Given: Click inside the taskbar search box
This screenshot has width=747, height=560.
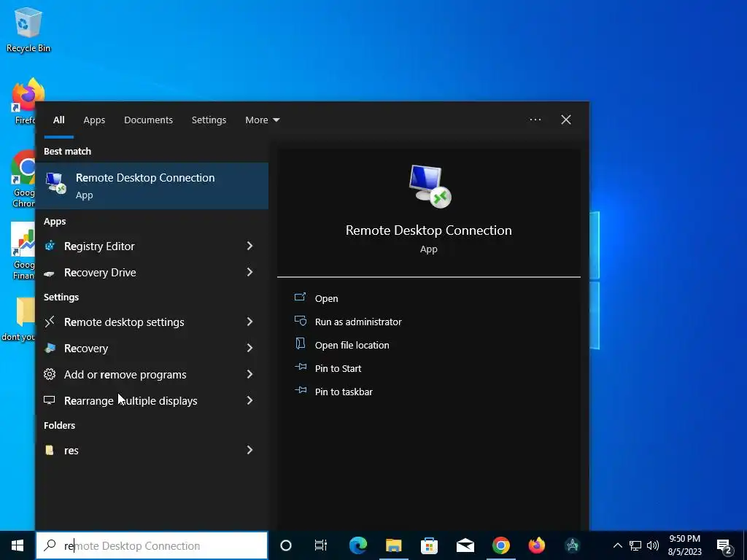Looking at the screenshot, I should tap(152, 545).
